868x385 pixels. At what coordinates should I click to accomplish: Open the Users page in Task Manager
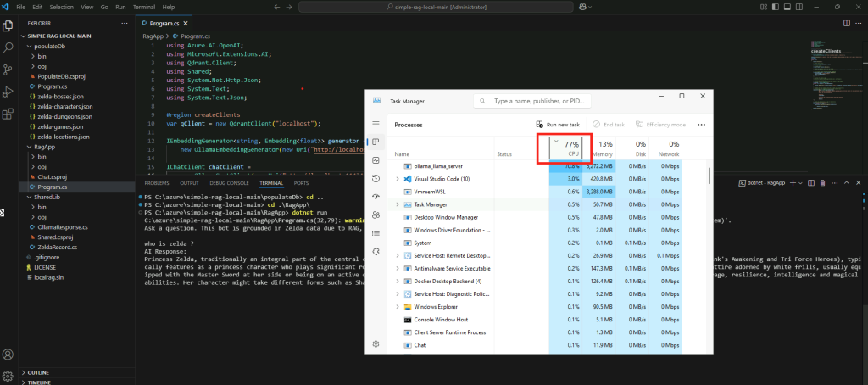[x=376, y=215]
